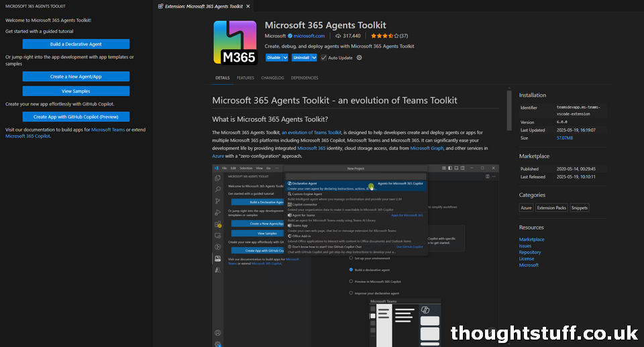Viewport: 644px width, 347px height.
Task: Open the Disable button dropdown arrow
Action: [x=285, y=58]
